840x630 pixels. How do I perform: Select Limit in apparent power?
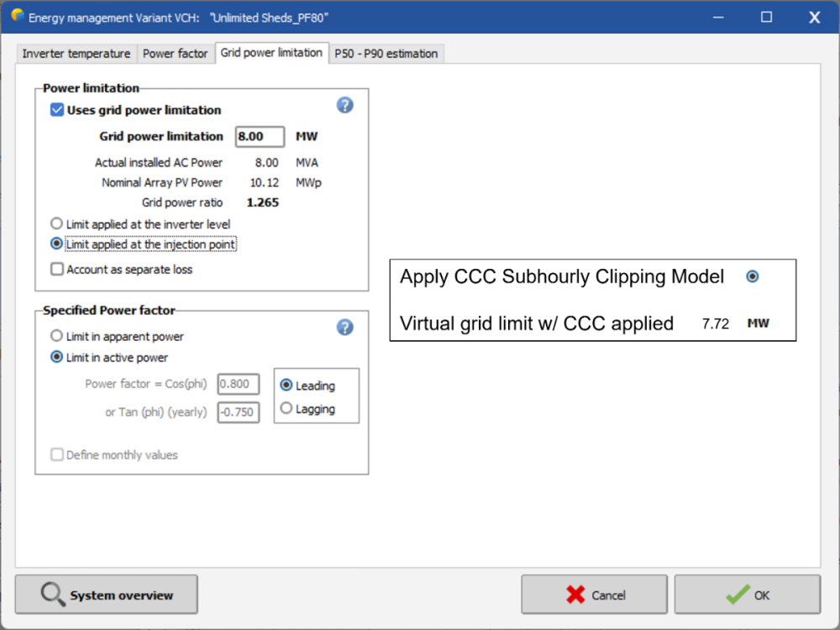[x=57, y=336]
